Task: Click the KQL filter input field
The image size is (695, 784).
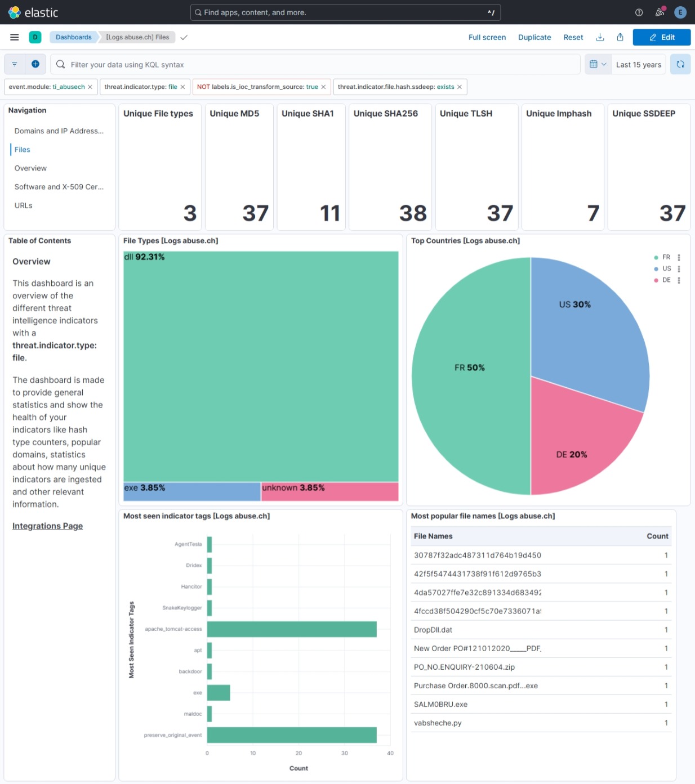Action: pos(225,64)
